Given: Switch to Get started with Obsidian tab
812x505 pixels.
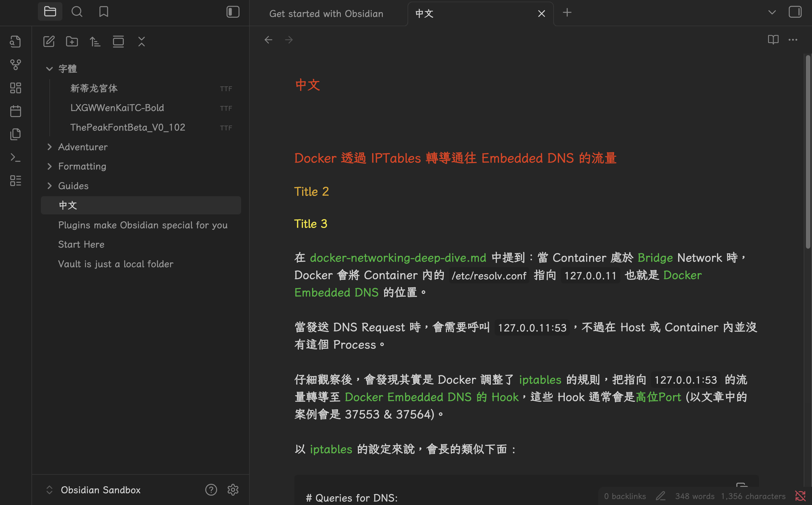Looking at the screenshot, I should point(326,13).
